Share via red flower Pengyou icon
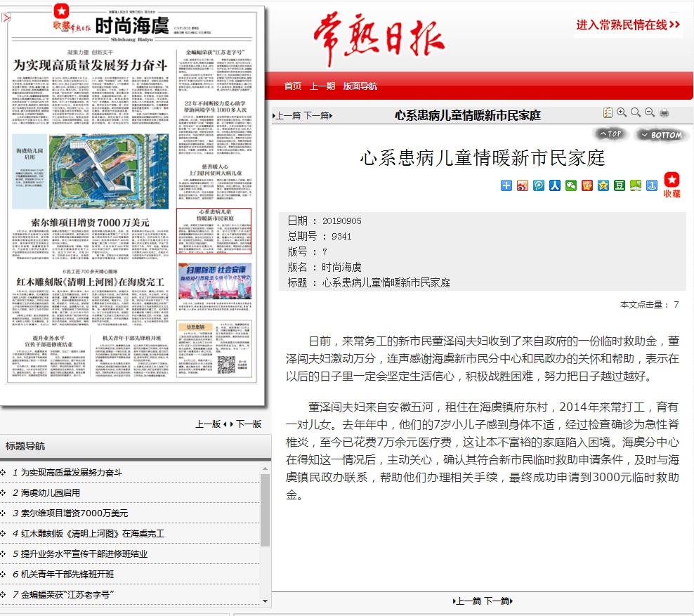This screenshot has height=616, width=694. click(587, 185)
